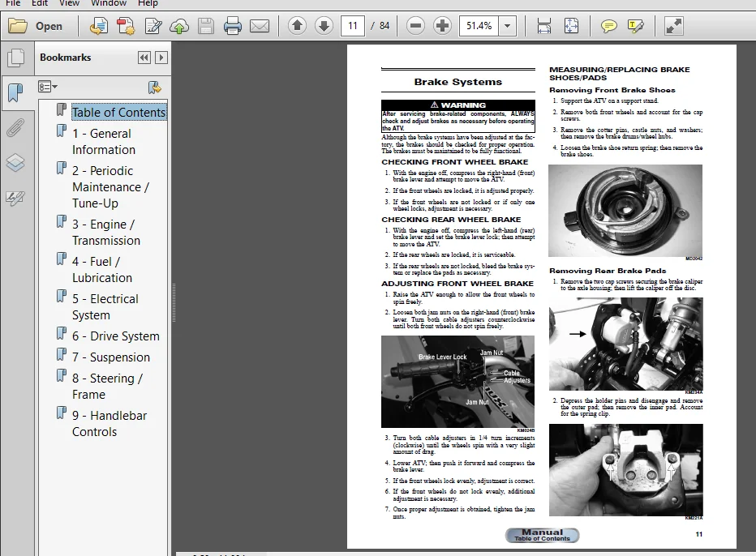Viewport: 756px width, 556px height.
Task: Open the Window menu
Action: pos(109,3)
